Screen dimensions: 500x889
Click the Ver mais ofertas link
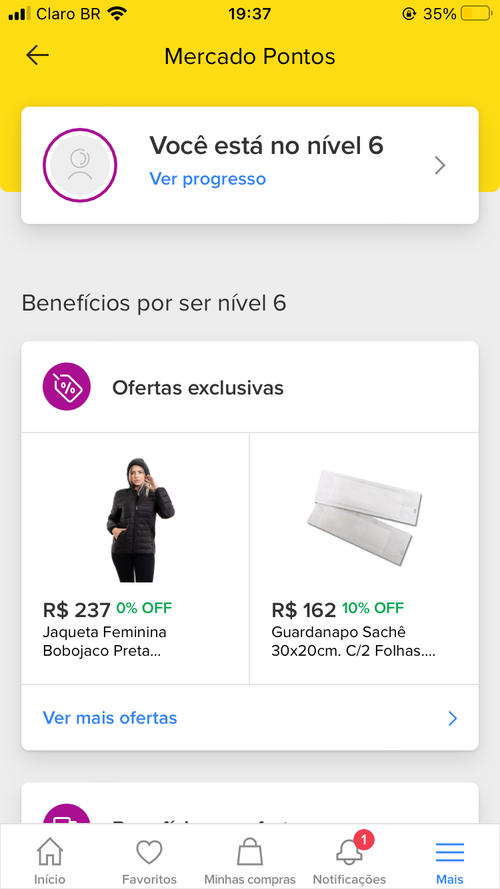coord(110,718)
